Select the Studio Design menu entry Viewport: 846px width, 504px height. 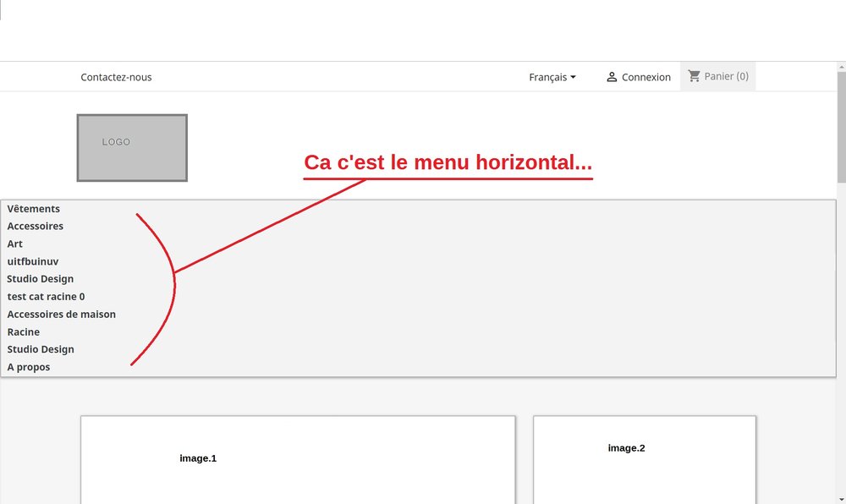pyautogui.click(x=40, y=278)
